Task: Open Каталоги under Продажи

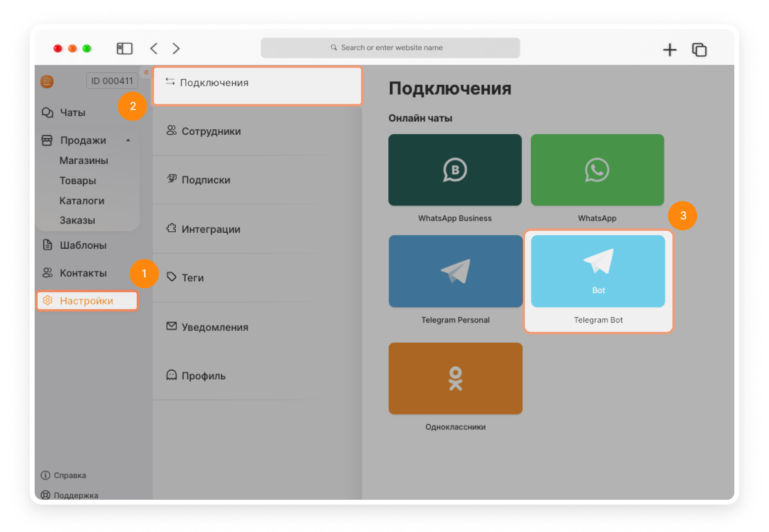Action: click(x=82, y=201)
